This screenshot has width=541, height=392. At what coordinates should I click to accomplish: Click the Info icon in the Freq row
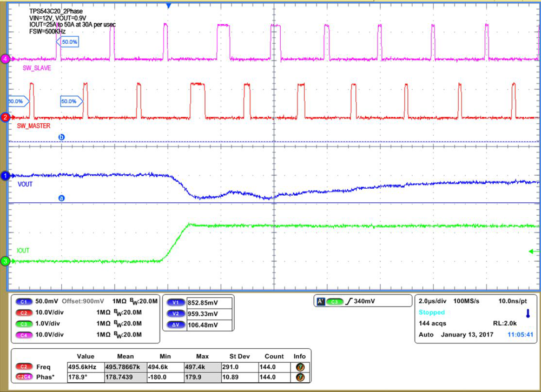pyautogui.click(x=299, y=367)
